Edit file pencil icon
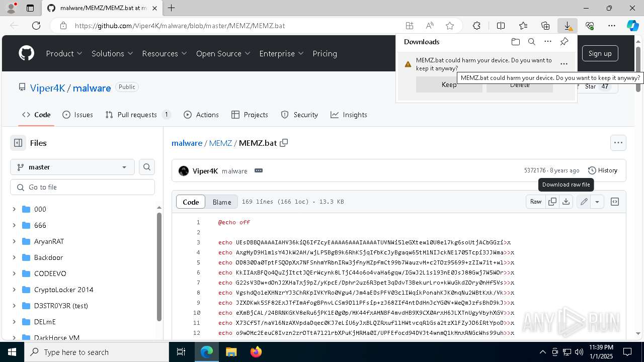Screen dimensions: 644x362 tap(584, 202)
